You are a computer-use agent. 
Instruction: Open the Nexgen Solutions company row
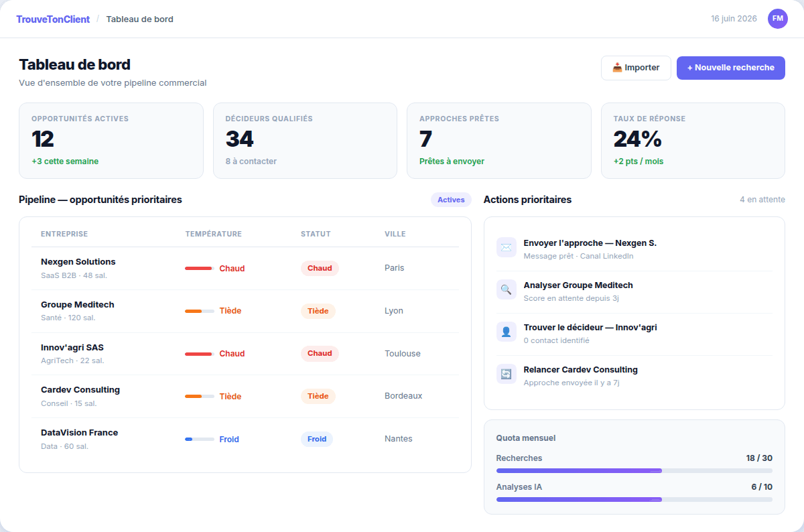click(x=245, y=268)
